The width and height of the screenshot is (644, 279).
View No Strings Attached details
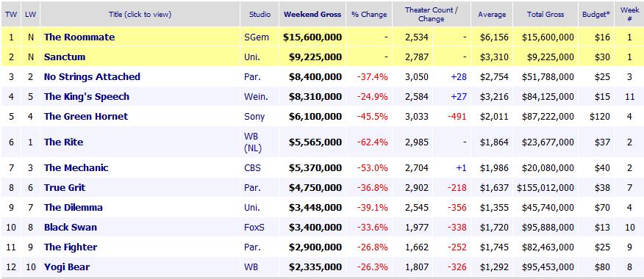tap(92, 76)
